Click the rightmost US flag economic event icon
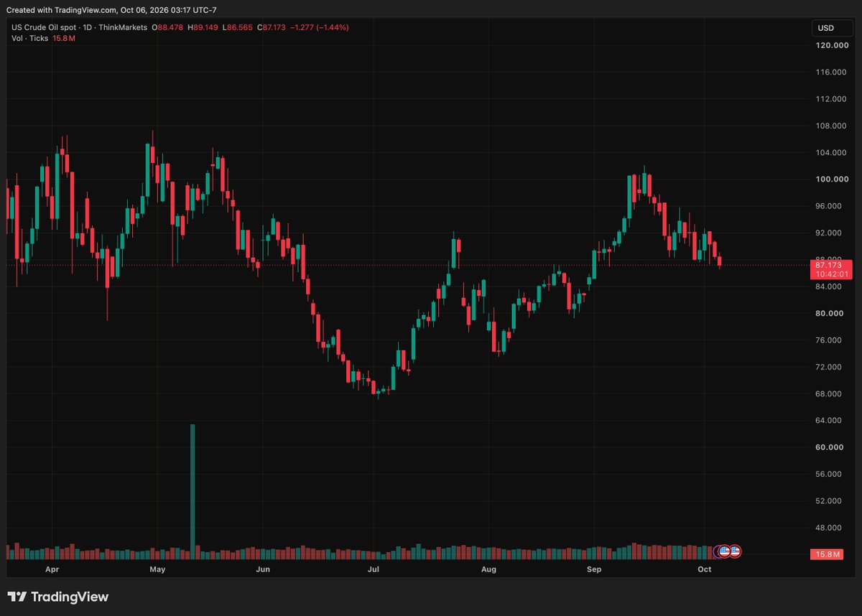Image resolution: width=862 pixels, height=616 pixels. (735, 551)
